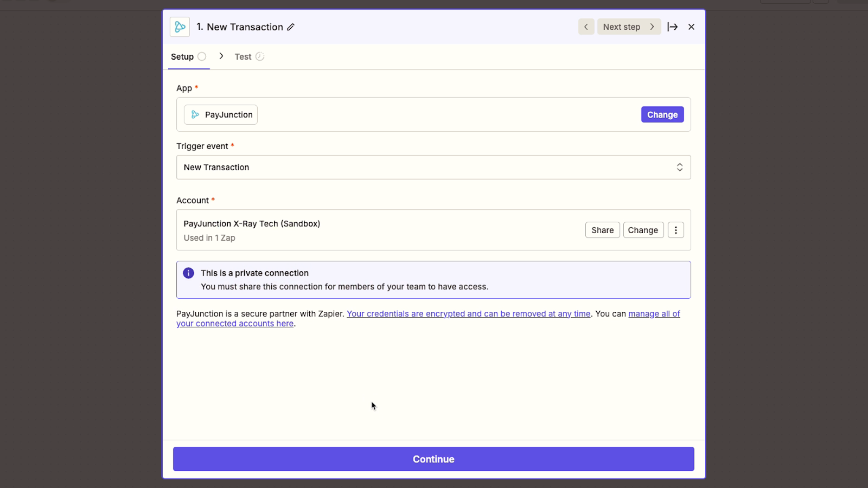The height and width of the screenshot is (488, 868).
Task: Click 'Used in 1 Zap' text
Action: click(209, 237)
